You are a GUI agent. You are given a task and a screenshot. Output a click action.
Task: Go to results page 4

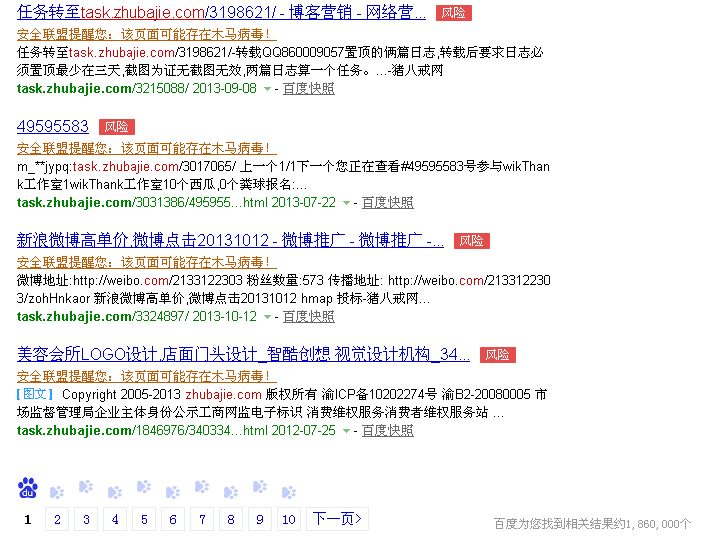point(115,519)
